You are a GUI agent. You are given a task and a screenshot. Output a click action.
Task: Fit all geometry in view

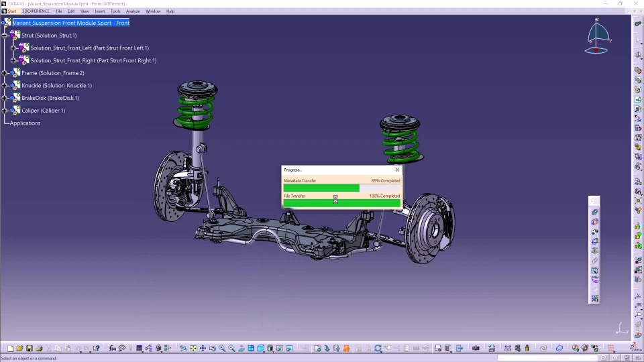click(x=193, y=349)
